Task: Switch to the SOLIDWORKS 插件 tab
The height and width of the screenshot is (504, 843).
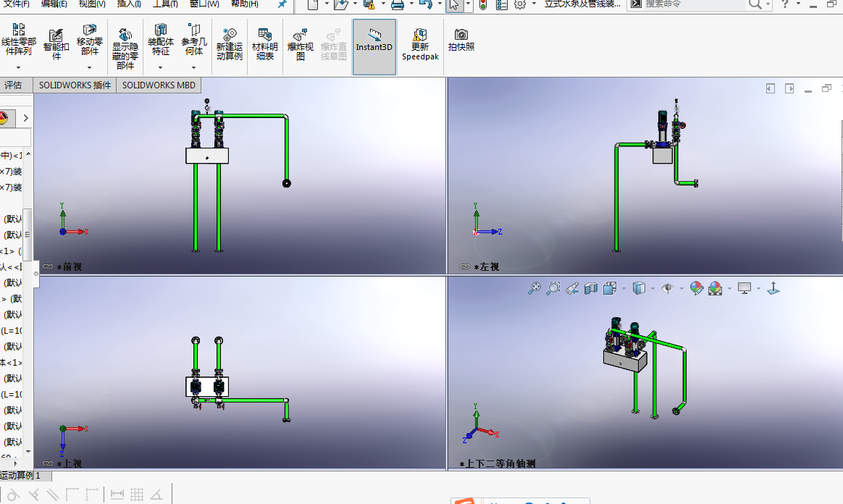Action: click(x=75, y=85)
